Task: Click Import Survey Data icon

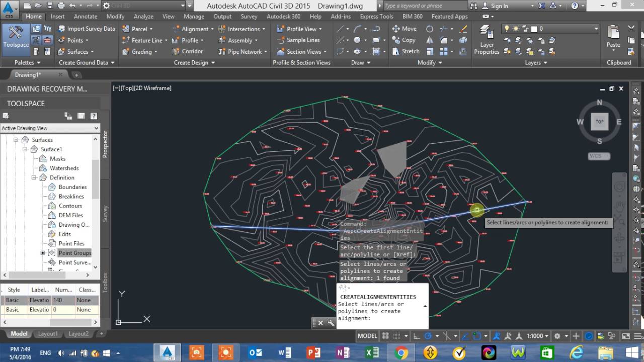Action: [x=61, y=29]
